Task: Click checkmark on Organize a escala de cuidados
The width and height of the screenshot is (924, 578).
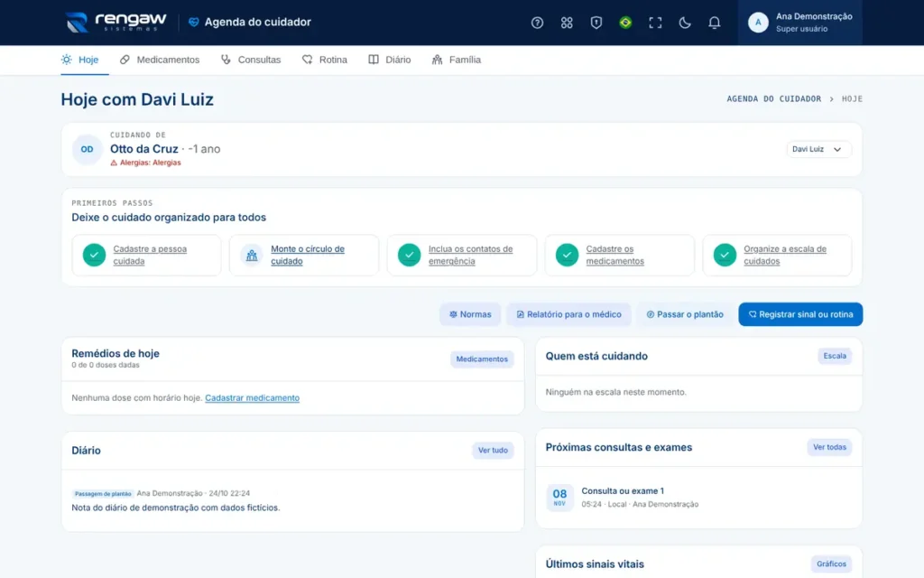Action: (725, 255)
